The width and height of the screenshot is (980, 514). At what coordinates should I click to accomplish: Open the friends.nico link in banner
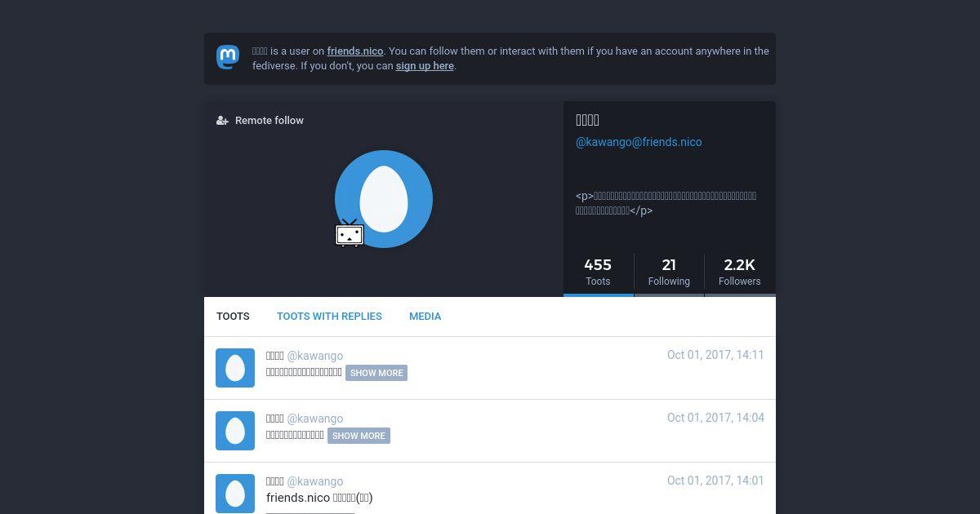(355, 51)
